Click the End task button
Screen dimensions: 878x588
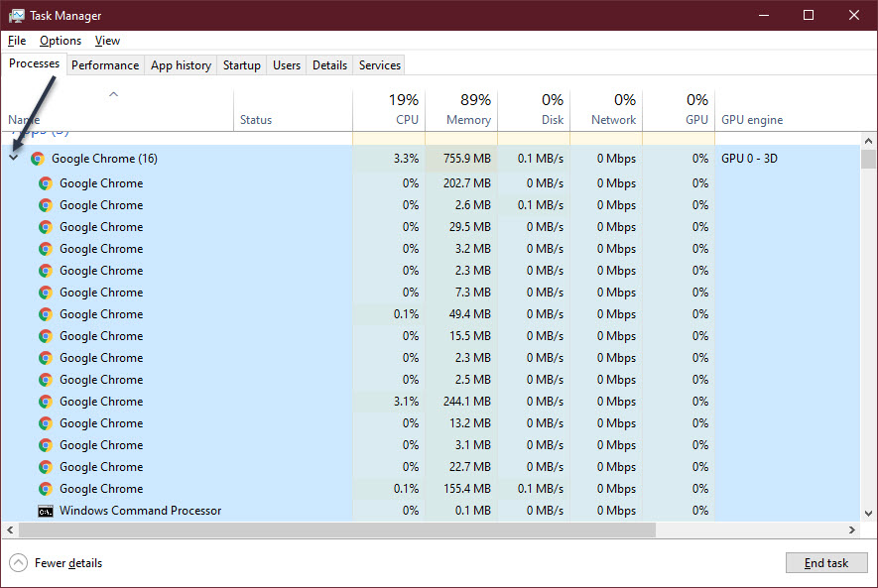tap(825, 563)
